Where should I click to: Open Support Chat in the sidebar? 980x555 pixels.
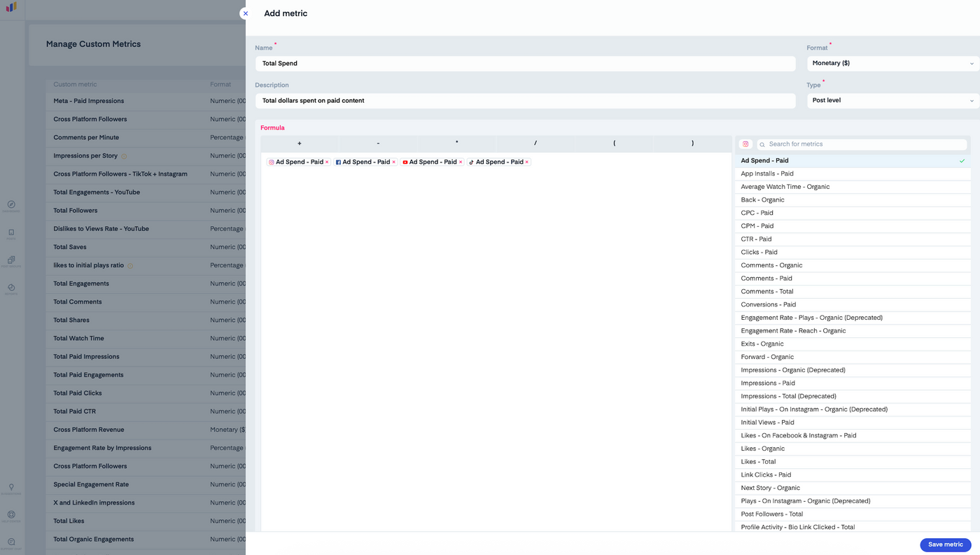(x=11, y=543)
